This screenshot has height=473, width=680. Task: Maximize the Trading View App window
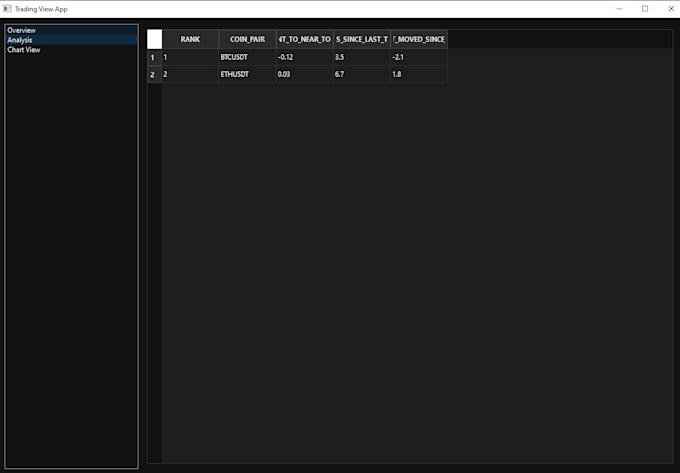645,9
